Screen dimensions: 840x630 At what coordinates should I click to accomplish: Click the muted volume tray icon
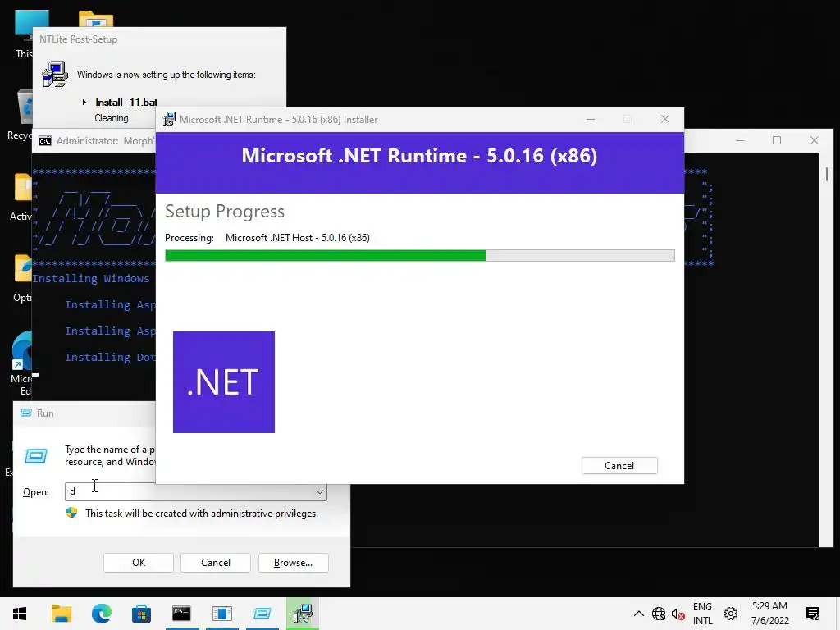tap(678, 614)
